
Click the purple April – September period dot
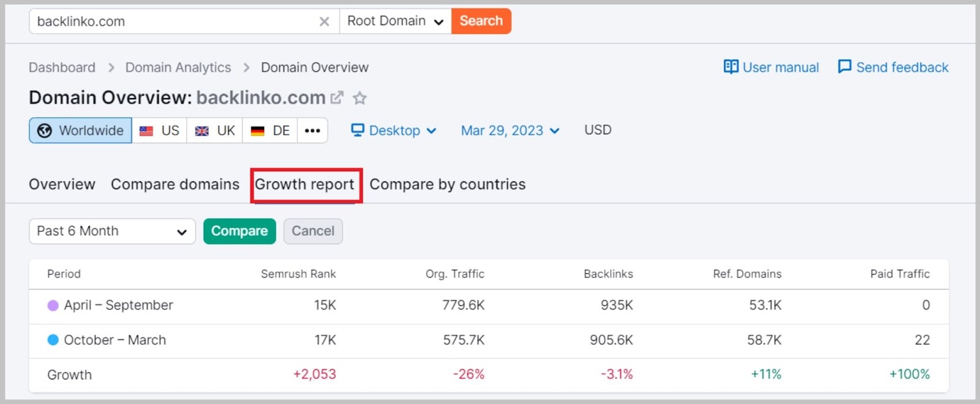click(53, 305)
